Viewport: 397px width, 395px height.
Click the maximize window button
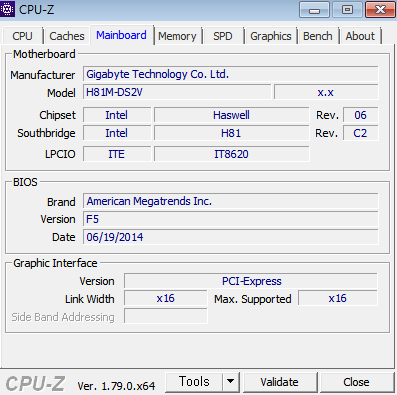pyautogui.click(x=347, y=10)
